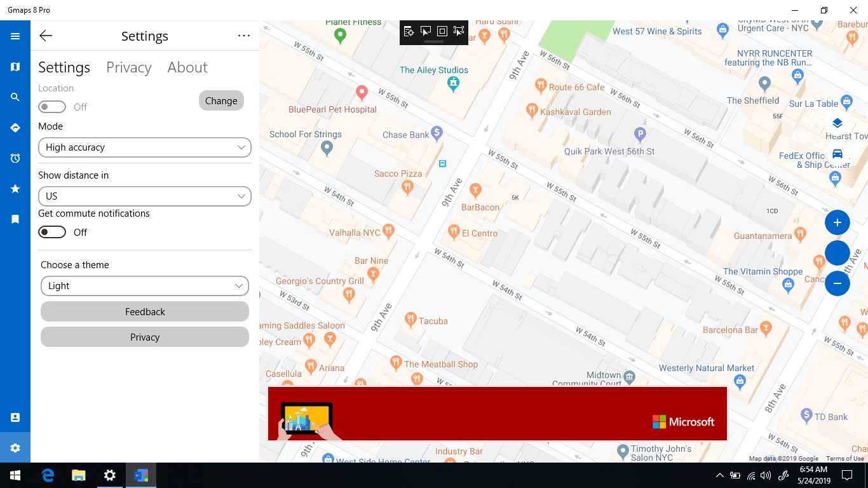Toggle the Location switch
The image size is (868, 488).
(x=52, y=107)
